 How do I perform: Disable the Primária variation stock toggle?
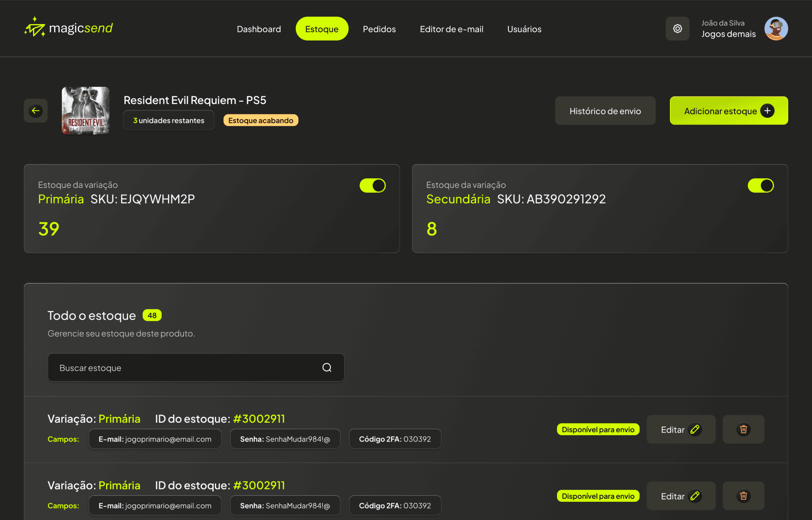coord(373,185)
